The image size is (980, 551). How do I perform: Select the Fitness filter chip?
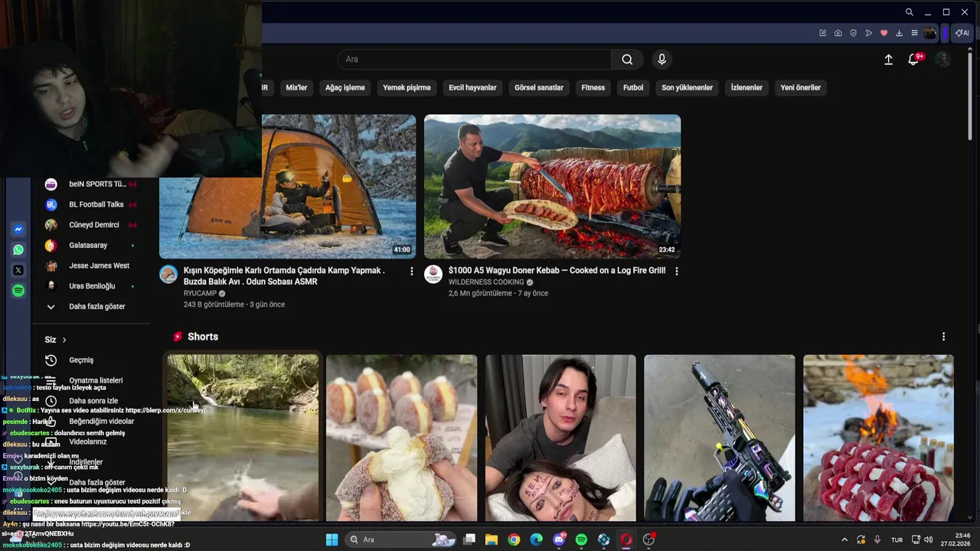pos(593,88)
